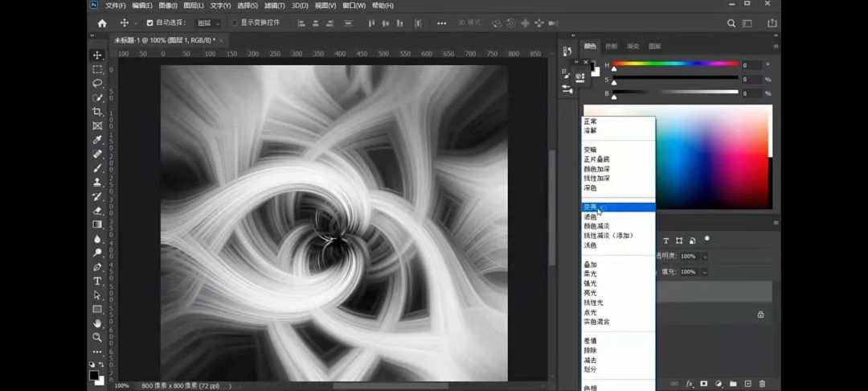Image resolution: width=868 pixels, height=391 pixels.
Task: Expand the opacity 100% dropdown arrow
Action: (x=705, y=256)
